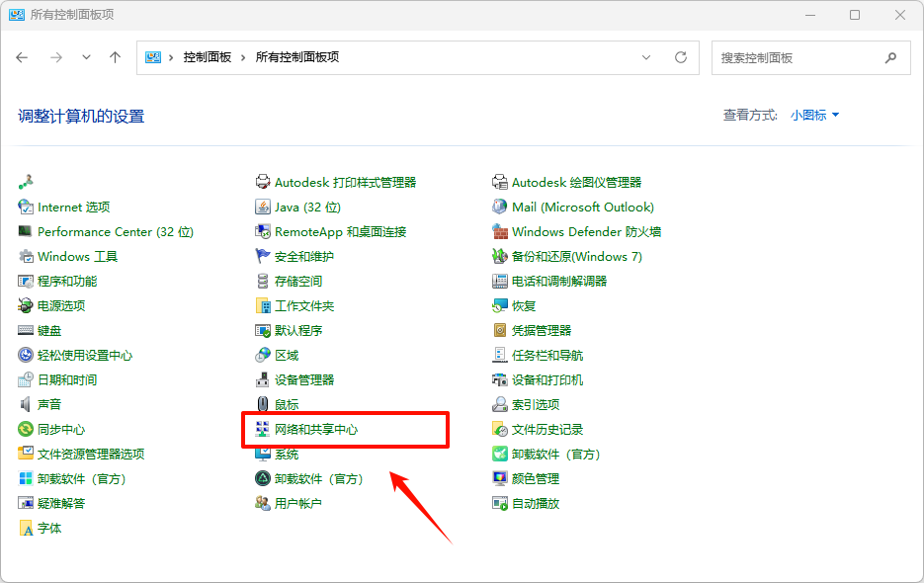The image size is (924, 583).
Task: Expand the address bar location dropdown
Action: 646,57
